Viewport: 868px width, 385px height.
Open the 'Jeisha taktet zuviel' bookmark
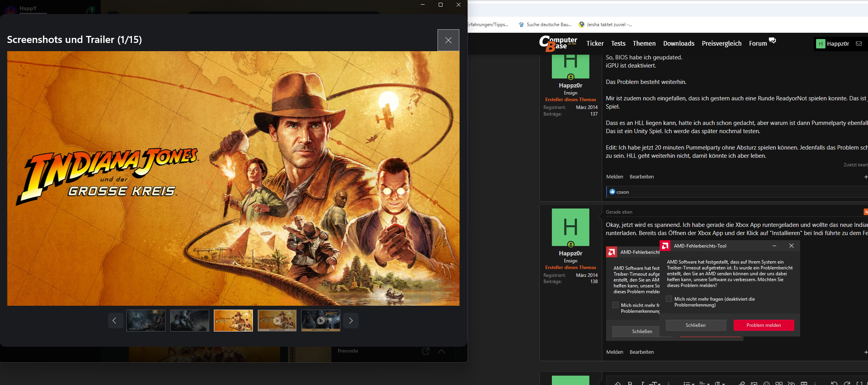click(605, 25)
